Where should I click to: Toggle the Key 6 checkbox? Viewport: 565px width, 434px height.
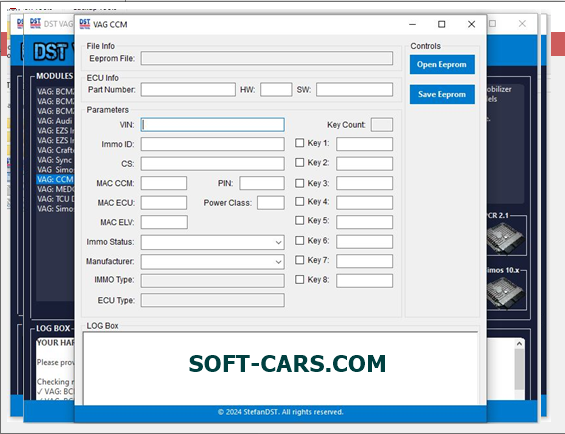point(299,240)
